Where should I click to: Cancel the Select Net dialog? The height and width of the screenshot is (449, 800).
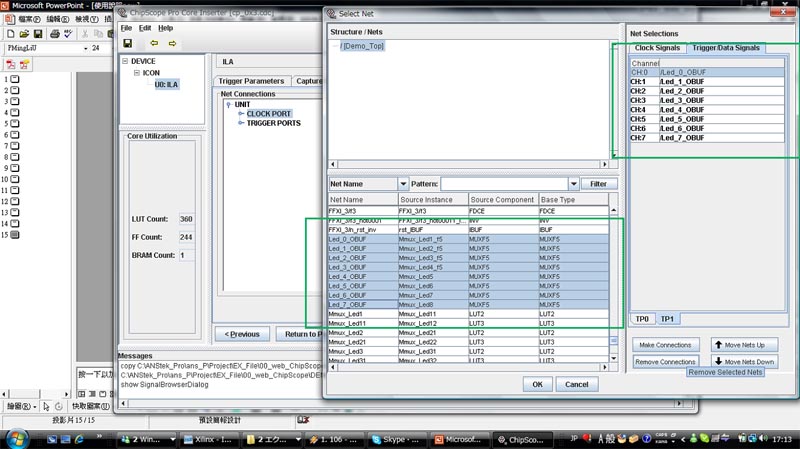[x=577, y=384]
